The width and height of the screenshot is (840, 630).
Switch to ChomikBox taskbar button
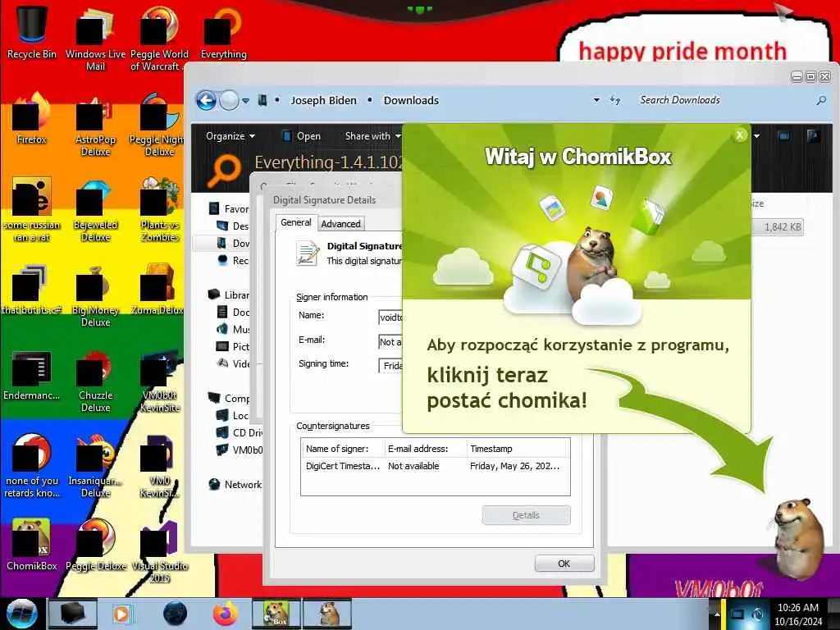point(276,614)
